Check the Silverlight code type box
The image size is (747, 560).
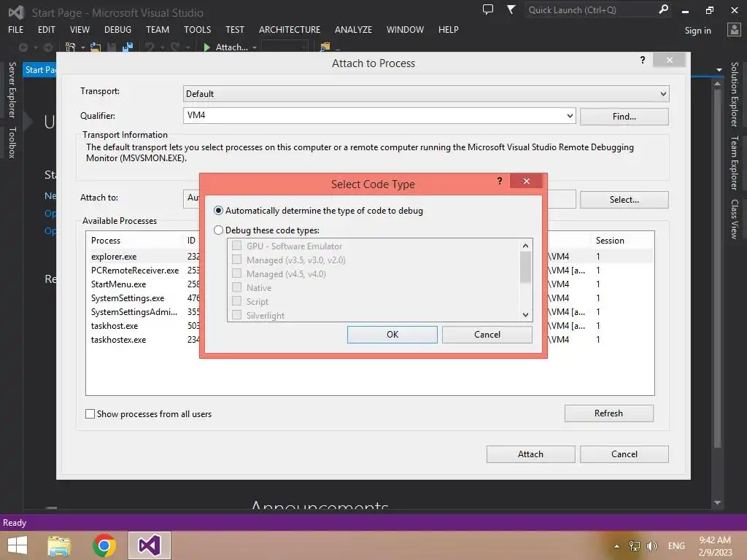237,315
